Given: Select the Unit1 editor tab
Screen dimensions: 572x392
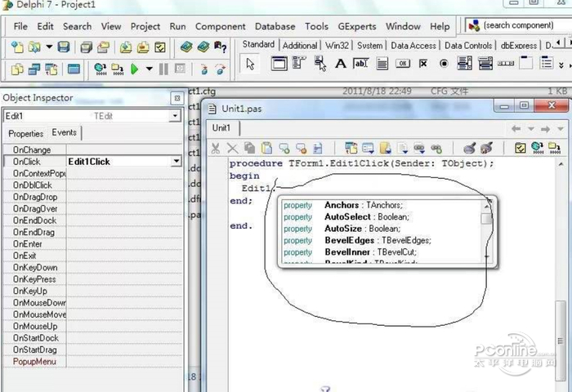Looking at the screenshot, I should click(x=221, y=128).
